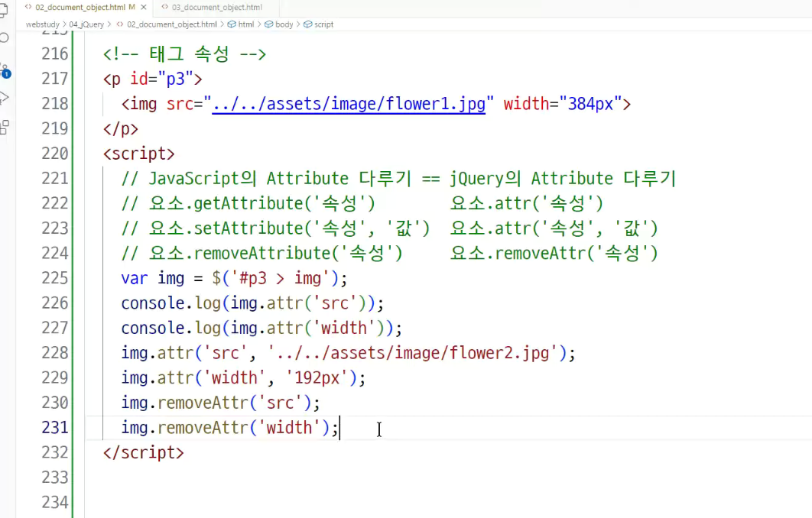Open the 02_document_object.html breadcrumb item
This screenshot has width=812, height=518.
click(172, 24)
